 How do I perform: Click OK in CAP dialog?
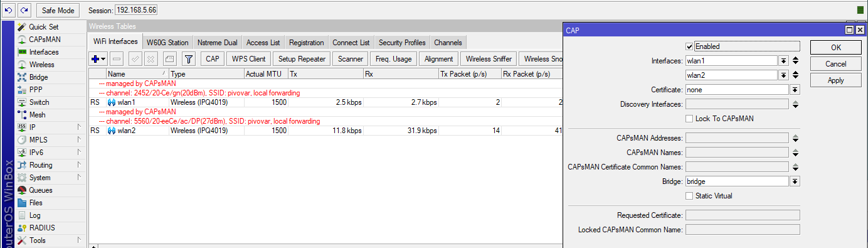click(836, 48)
